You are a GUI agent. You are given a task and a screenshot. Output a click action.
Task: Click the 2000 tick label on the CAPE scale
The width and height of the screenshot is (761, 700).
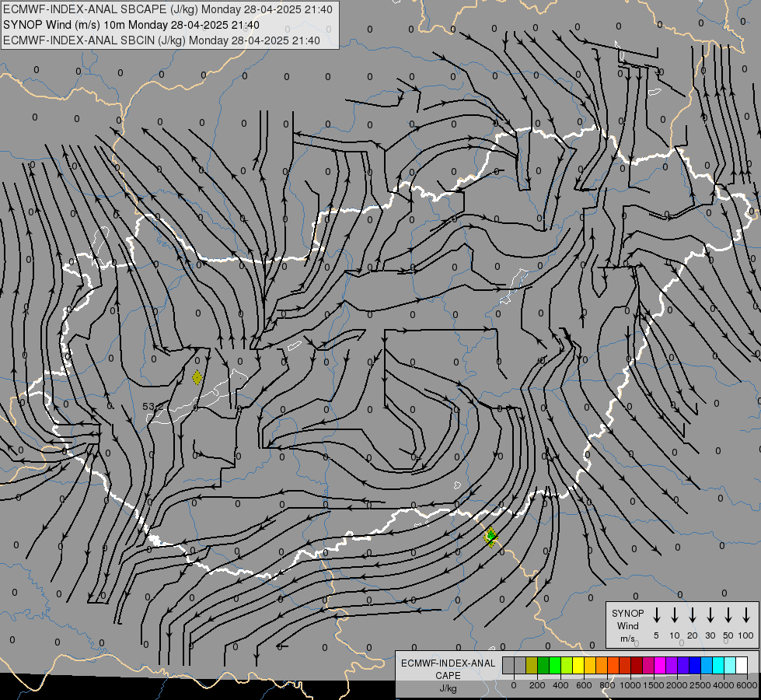(677, 685)
